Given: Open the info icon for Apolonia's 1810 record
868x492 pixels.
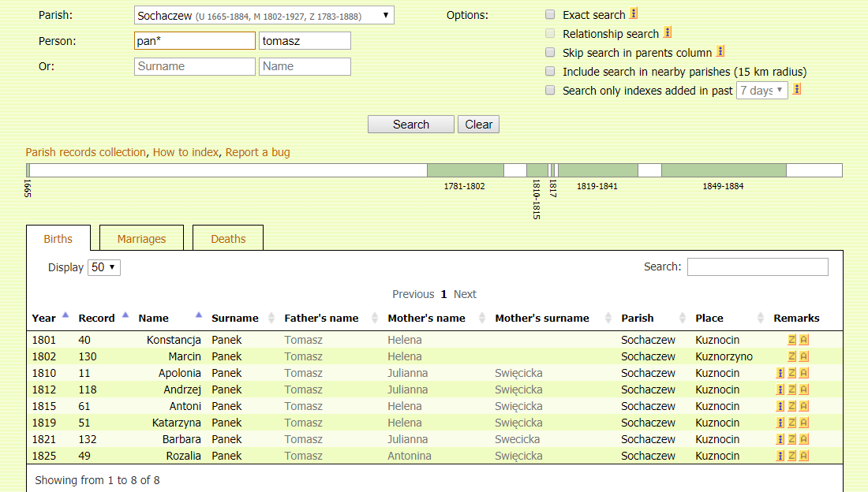Looking at the screenshot, I should click(x=780, y=374).
